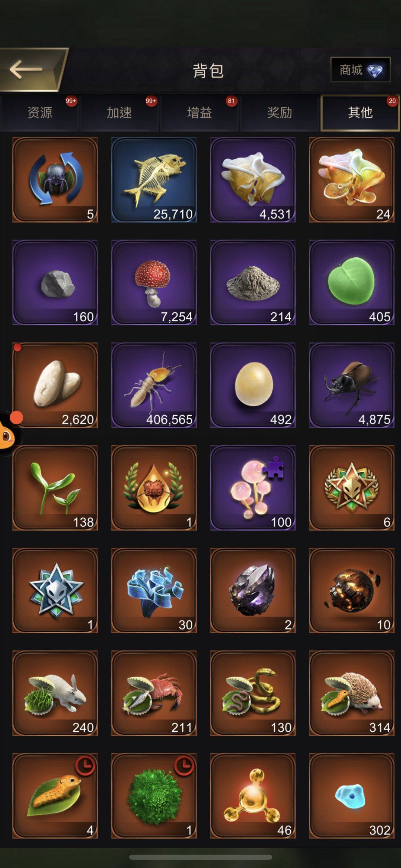Select the white rabbit feed item
Image resolution: width=401 pixels, height=868 pixels.
click(55, 693)
